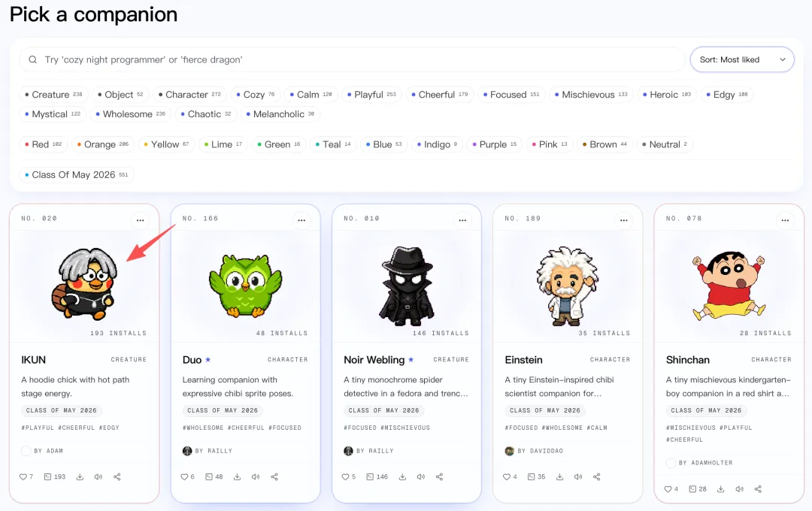Play the sound of the Duo companion
Image resolution: width=812 pixels, height=511 pixels.
(x=256, y=477)
